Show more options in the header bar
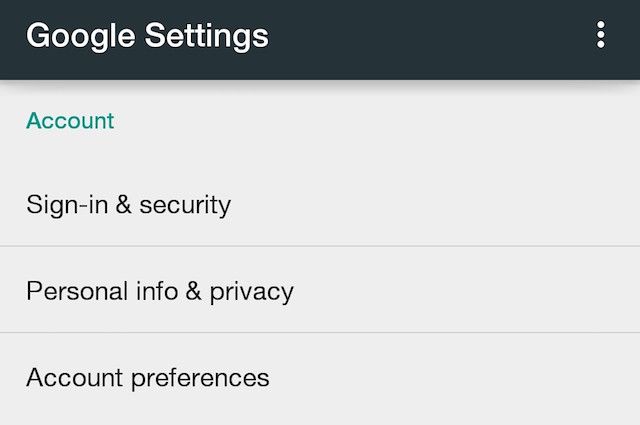The height and width of the screenshot is (425, 640). click(x=601, y=36)
